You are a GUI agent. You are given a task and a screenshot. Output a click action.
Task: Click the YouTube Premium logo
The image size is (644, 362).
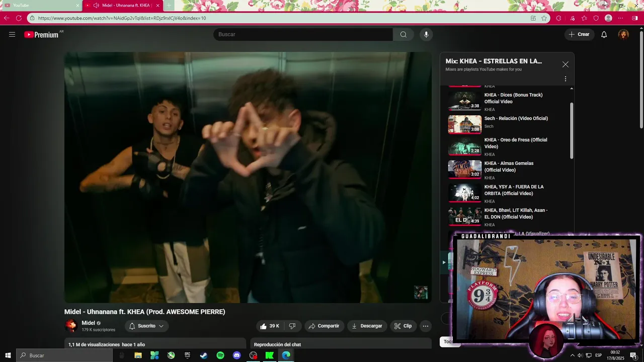click(x=41, y=35)
